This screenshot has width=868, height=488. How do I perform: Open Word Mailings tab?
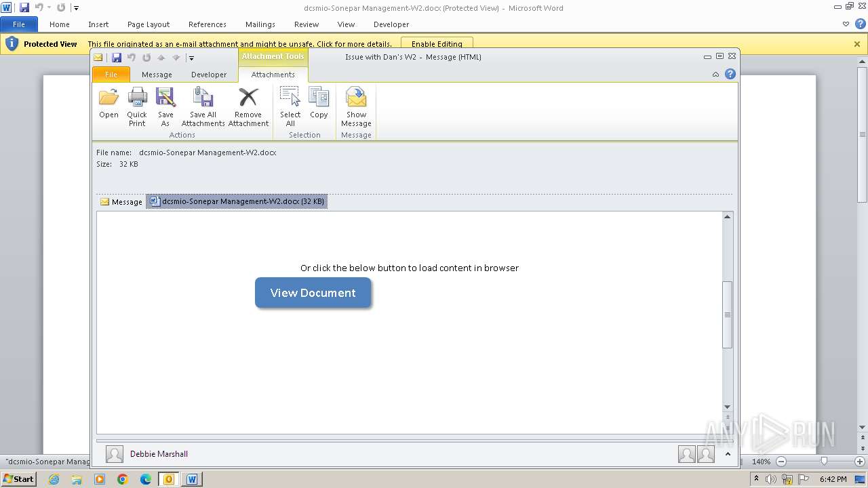pos(260,24)
